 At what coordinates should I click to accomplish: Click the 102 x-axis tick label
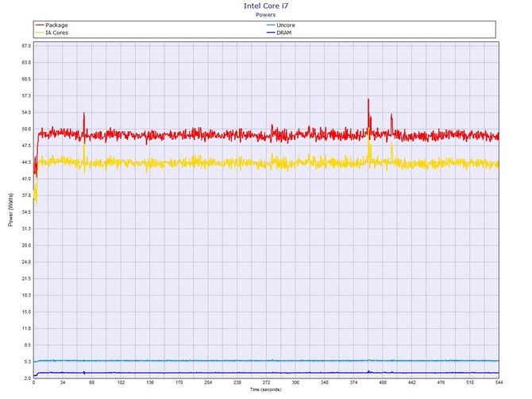click(121, 382)
